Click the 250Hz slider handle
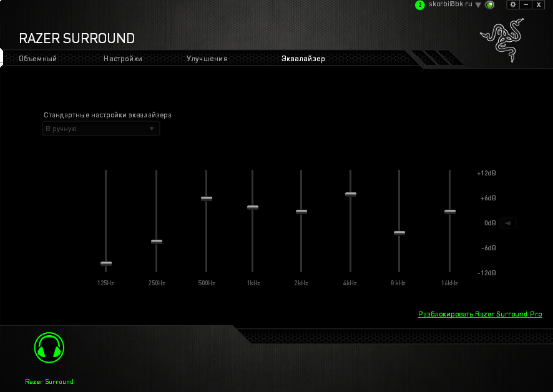553x392 pixels. (x=157, y=242)
